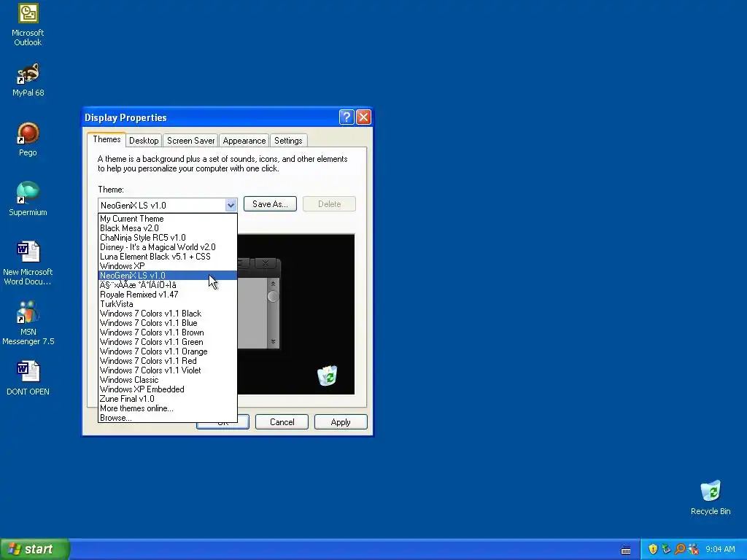Open the Appearance tab

244,141
